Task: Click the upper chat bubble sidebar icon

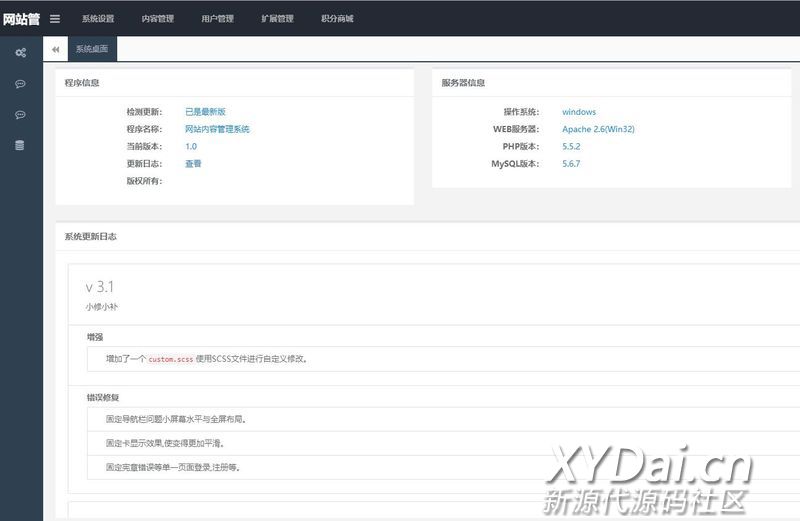Action: click(x=20, y=84)
